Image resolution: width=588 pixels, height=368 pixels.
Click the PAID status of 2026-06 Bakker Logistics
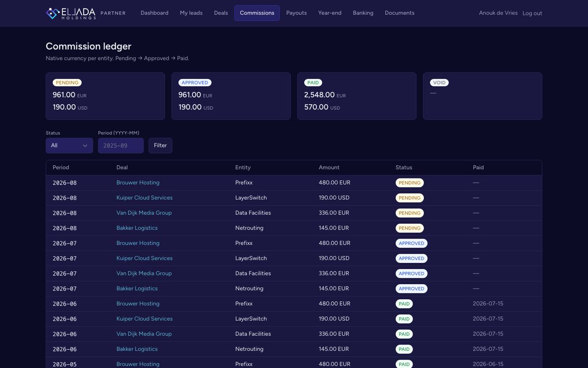pos(404,349)
